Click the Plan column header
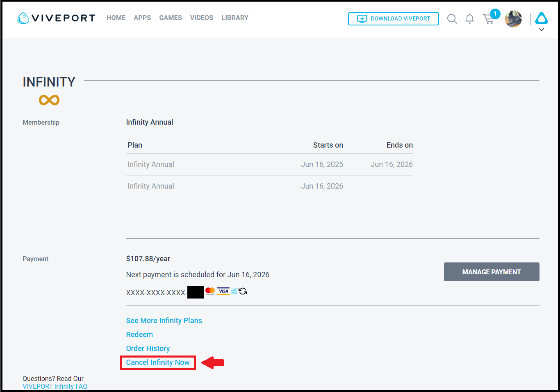 click(135, 145)
